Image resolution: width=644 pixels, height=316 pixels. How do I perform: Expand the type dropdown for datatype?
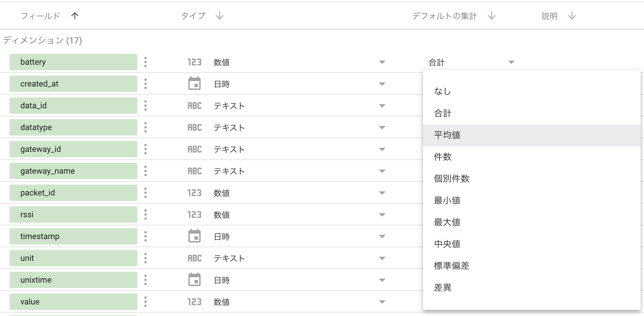point(382,127)
